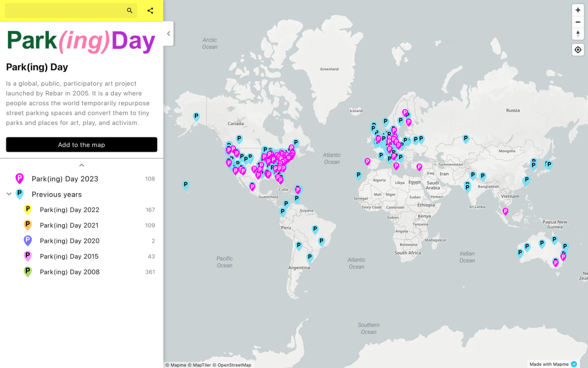Click the Park(ing) Day heading text
This screenshot has height=368, width=588.
click(37, 67)
